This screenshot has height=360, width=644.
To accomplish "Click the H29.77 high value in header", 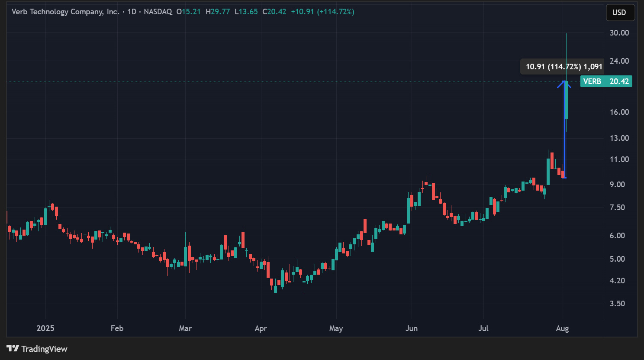I will (218, 12).
